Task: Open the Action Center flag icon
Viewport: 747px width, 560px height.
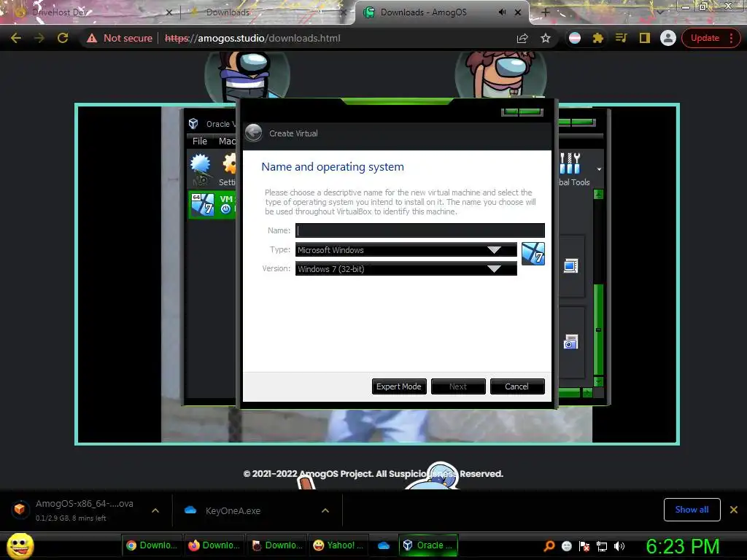Action: (x=584, y=546)
